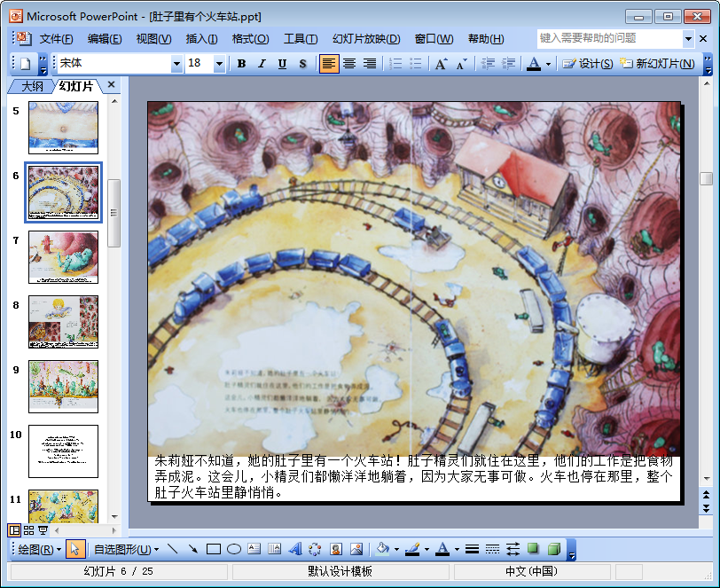Select the Oval drawing tool
The height and width of the screenshot is (588, 720).
pyautogui.click(x=234, y=549)
